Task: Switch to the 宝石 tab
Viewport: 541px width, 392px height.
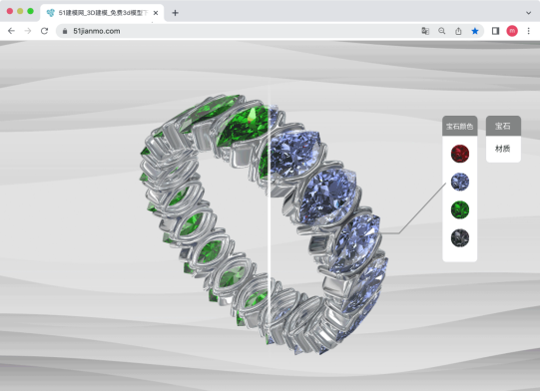Action: [x=503, y=126]
